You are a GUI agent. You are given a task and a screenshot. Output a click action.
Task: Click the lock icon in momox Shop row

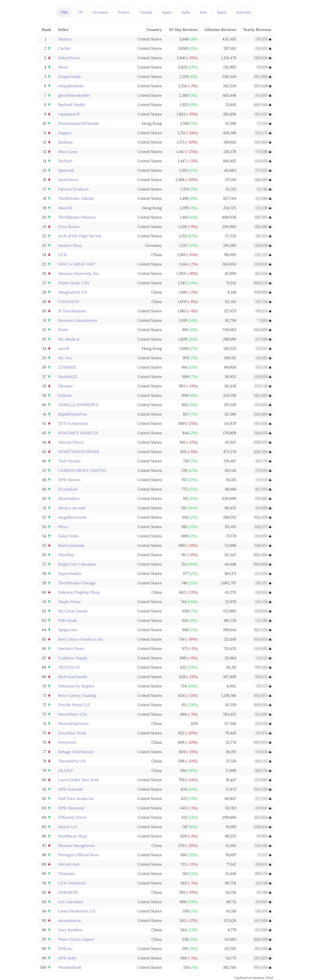(x=270, y=245)
